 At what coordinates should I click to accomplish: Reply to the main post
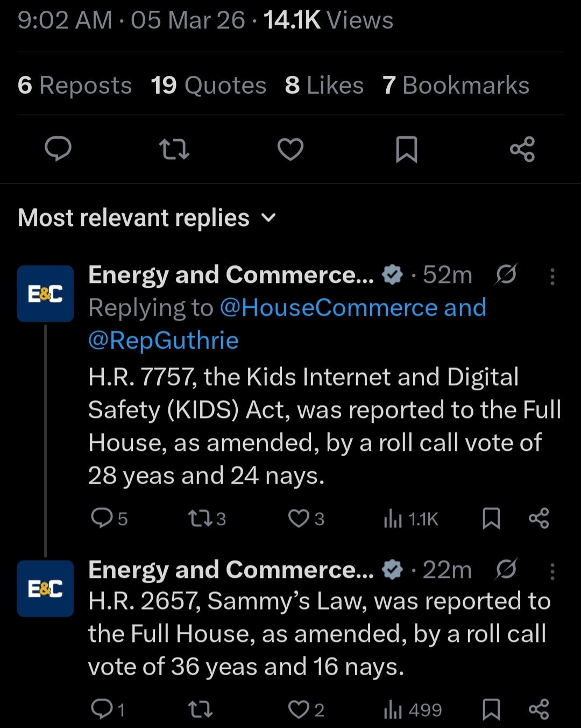coord(58,149)
